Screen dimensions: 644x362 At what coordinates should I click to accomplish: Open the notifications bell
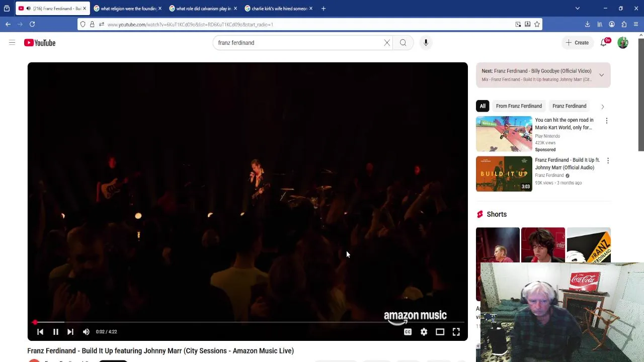pos(604,43)
